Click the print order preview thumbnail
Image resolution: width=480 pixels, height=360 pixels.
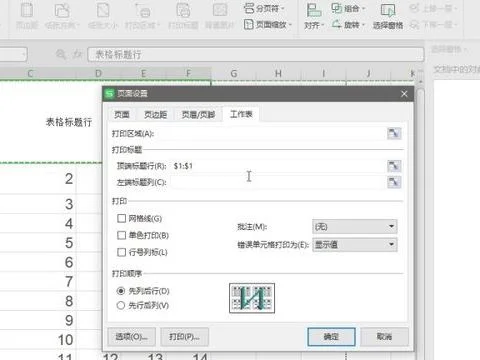click(x=252, y=298)
